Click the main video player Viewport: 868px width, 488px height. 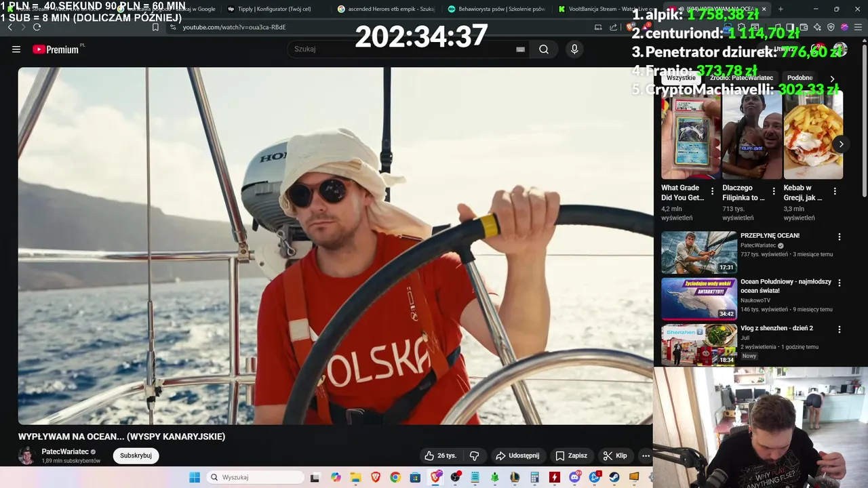point(336,246)
